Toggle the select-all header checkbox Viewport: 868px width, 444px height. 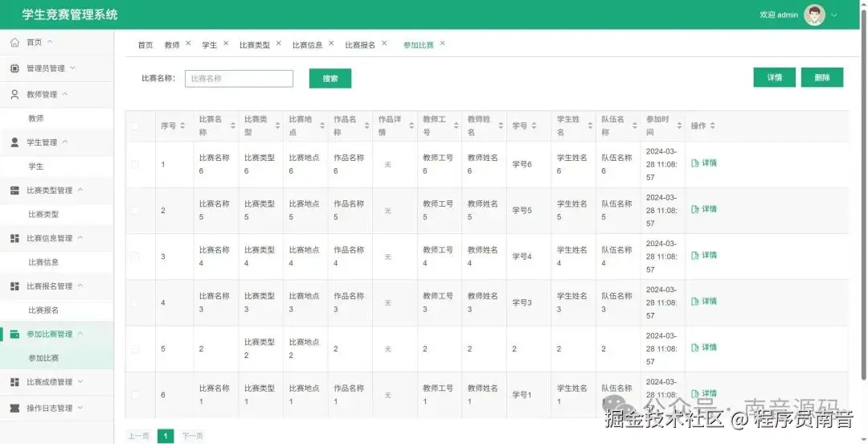click(x=135, y=125)
